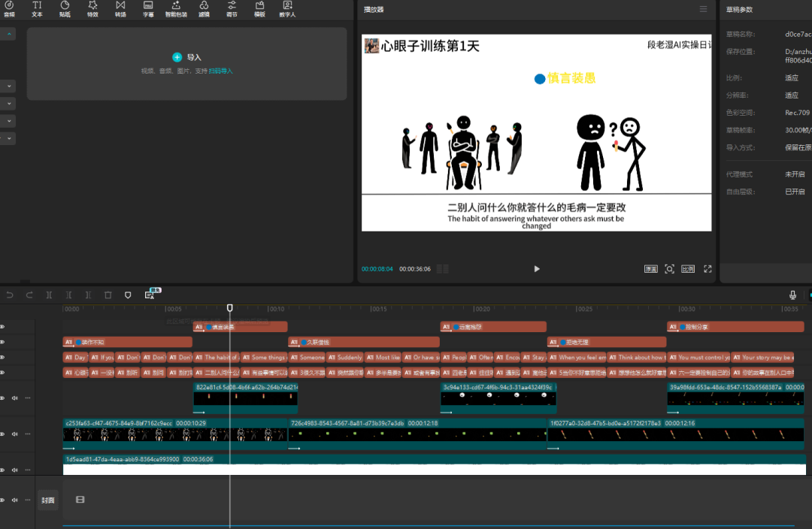Screen dimensions: 812x529
Task: Collapse the sidebar section with teal chevron
Action: pos(9,34)
